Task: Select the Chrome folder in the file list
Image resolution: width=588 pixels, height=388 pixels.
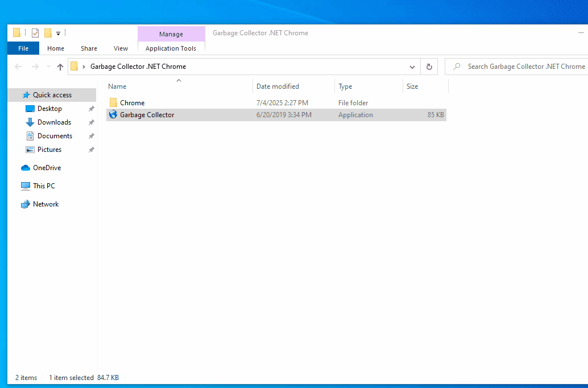Action: 276,103
